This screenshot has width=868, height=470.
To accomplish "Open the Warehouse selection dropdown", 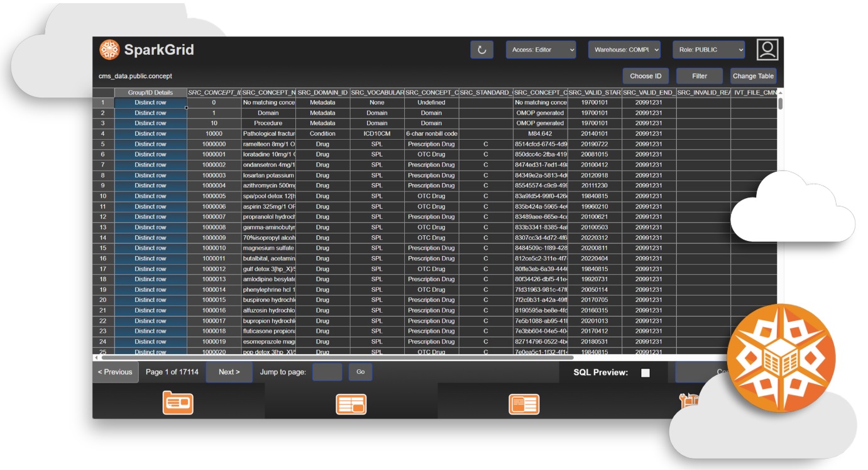I will tap(624, 50).
